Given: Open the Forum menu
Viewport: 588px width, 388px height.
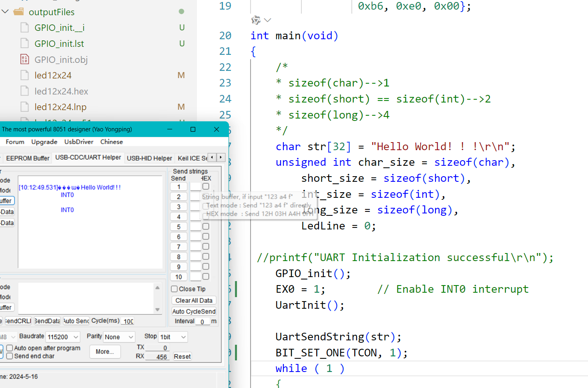Looking at the screenshot, I should click(x=15, y=142).
